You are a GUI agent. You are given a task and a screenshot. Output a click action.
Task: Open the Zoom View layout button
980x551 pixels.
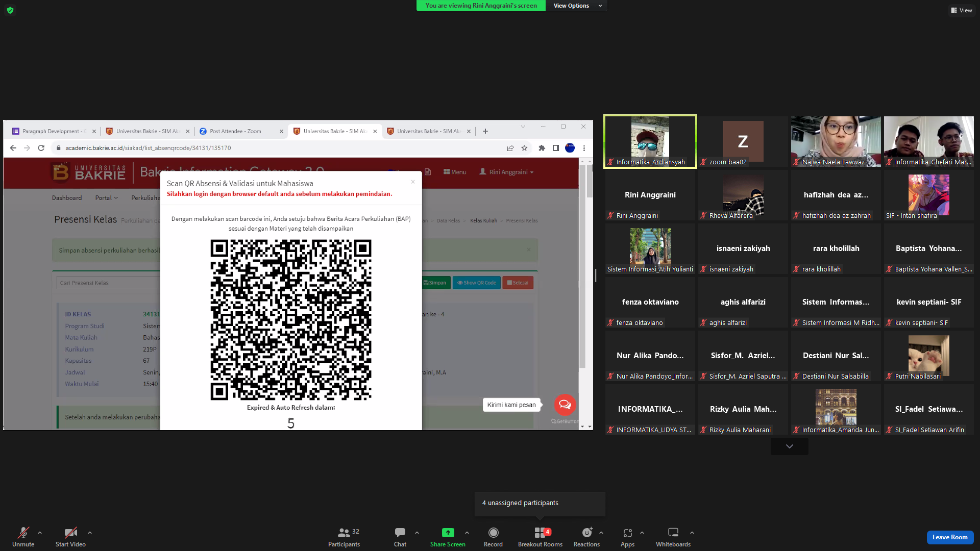point(962,10)
